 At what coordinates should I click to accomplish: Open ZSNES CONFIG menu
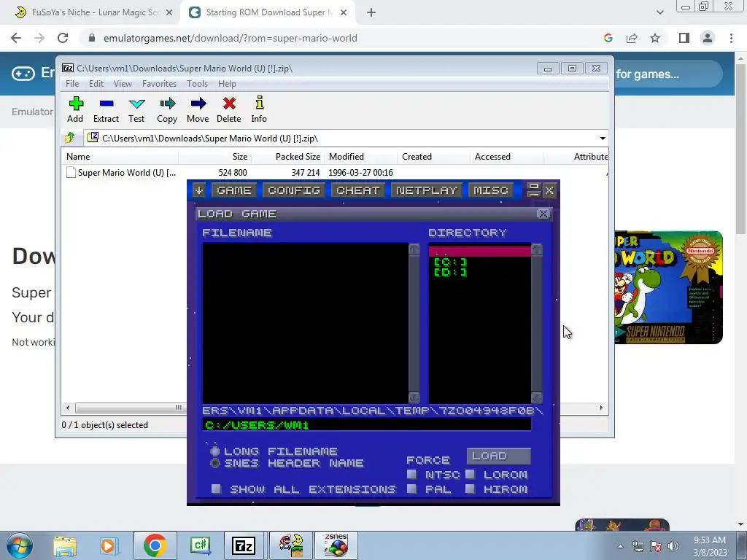[294, 190]
